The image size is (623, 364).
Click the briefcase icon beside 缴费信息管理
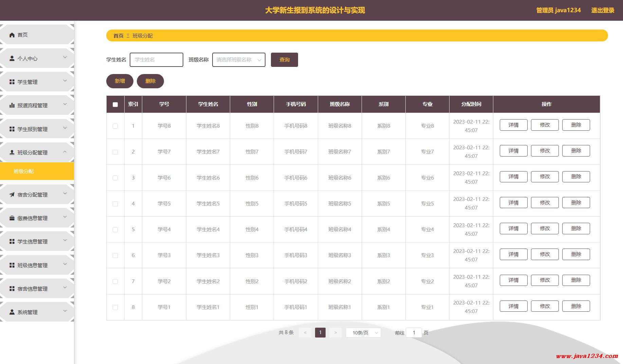12,218
